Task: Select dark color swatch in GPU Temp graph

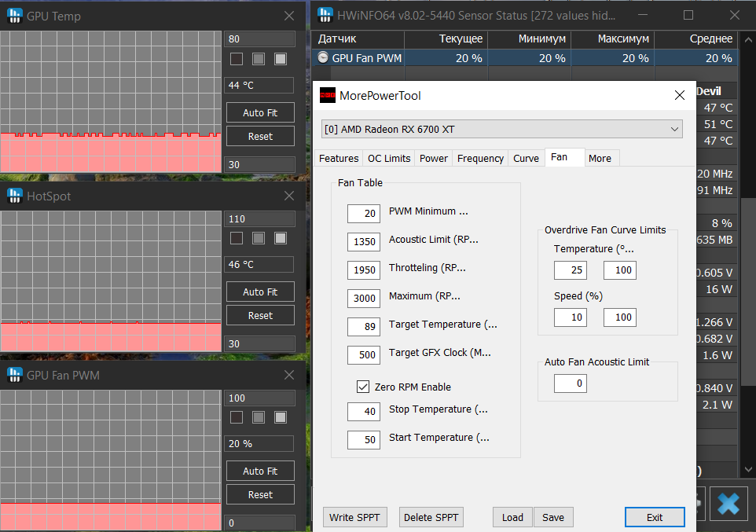Action: [237, 59]
